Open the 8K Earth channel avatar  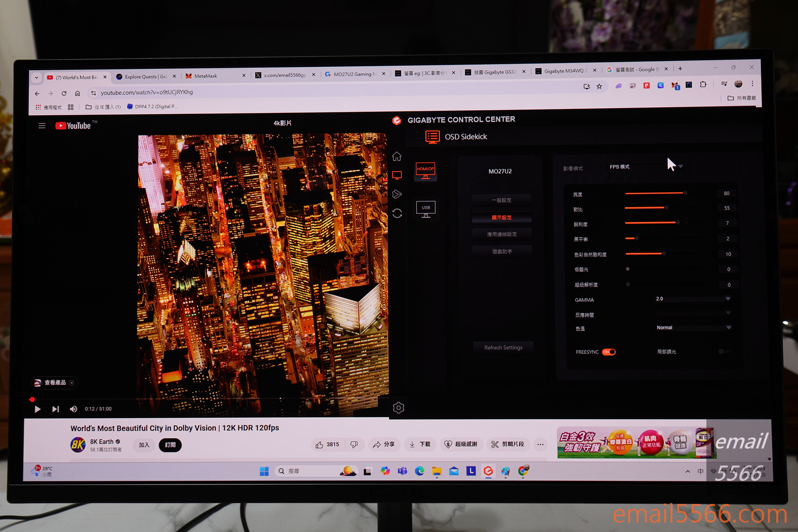(x=78, y=445)
